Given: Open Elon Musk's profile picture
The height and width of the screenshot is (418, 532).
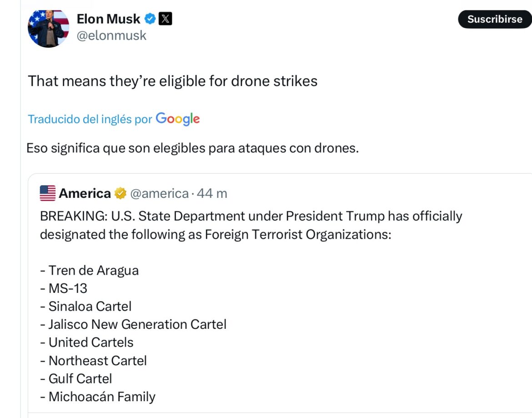Looking at the screenshot, I should pyautogui.click(x=48, y=28).
